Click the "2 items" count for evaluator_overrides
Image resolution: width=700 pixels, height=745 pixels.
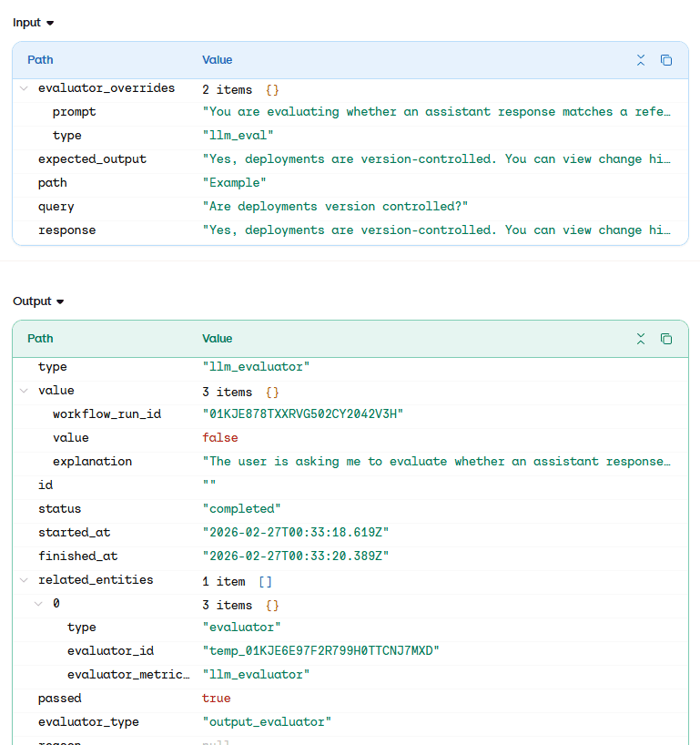[x=227, y=90]
